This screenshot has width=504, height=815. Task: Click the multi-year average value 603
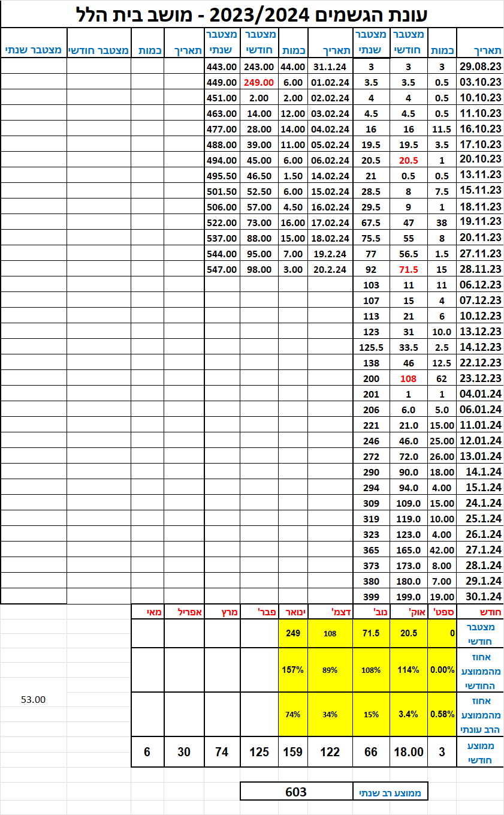coord(295,792)
